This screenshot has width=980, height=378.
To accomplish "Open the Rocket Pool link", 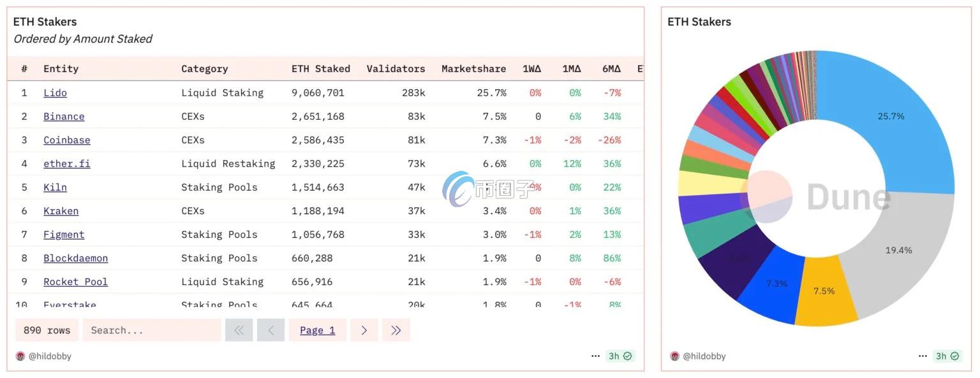I will [75, 282].
